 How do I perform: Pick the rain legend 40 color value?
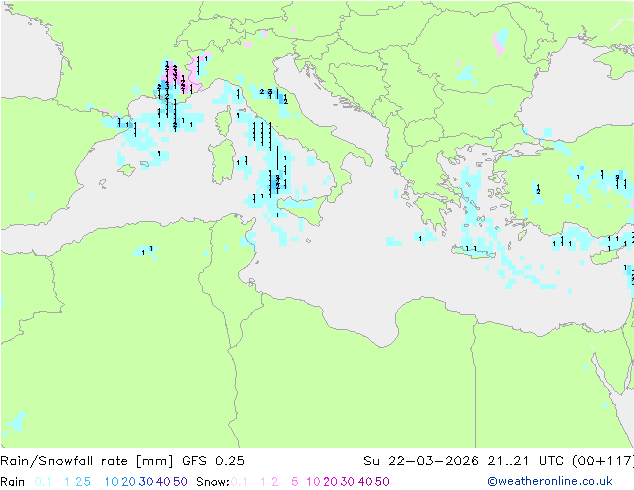163,482
